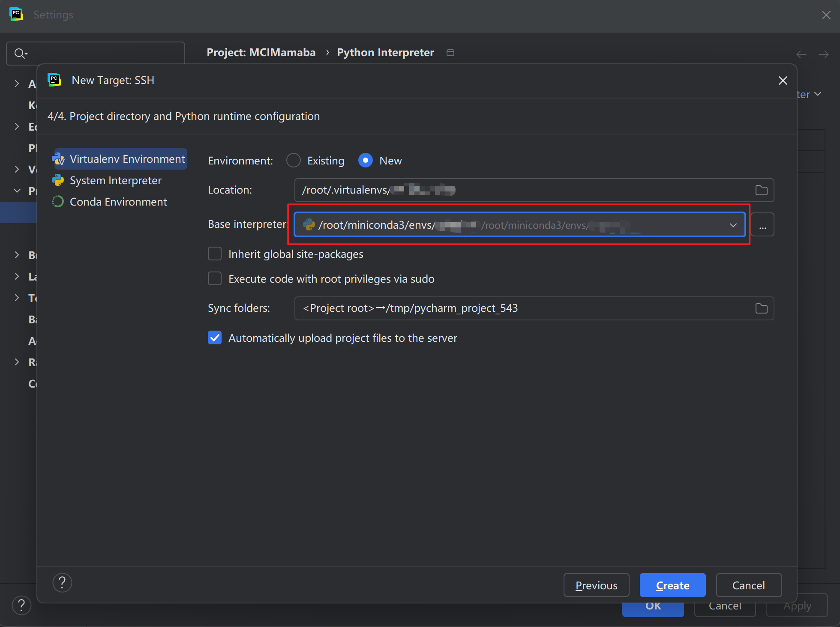Enable Execute code with root privileges checkbox

[215, 279]
